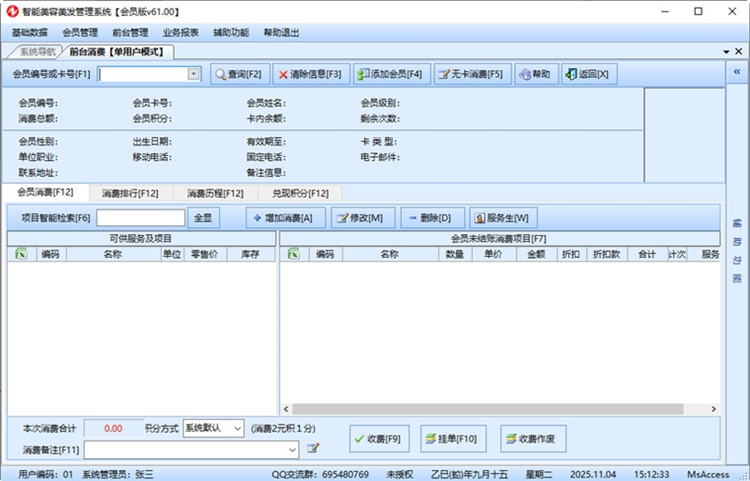Open the tab list dropdown arrow
The image size is (750, 481).
tap(726, 52)
